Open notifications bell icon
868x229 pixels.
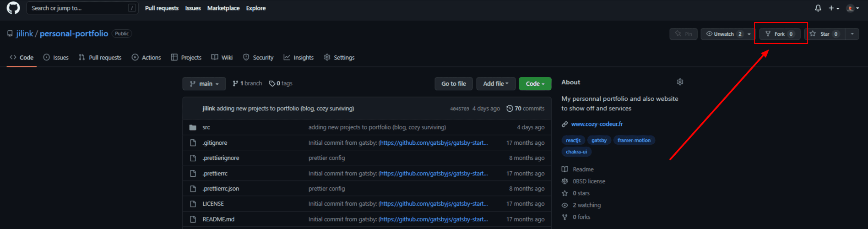(x=818, y=8)
